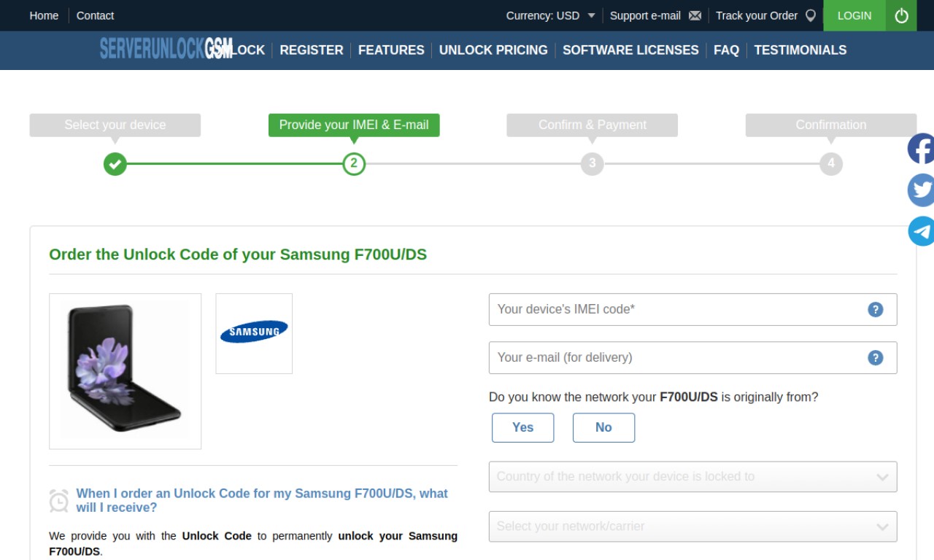Click the Track your Order location icon
This screenshot has height=560, width=934.
click(x=810, y=15)
